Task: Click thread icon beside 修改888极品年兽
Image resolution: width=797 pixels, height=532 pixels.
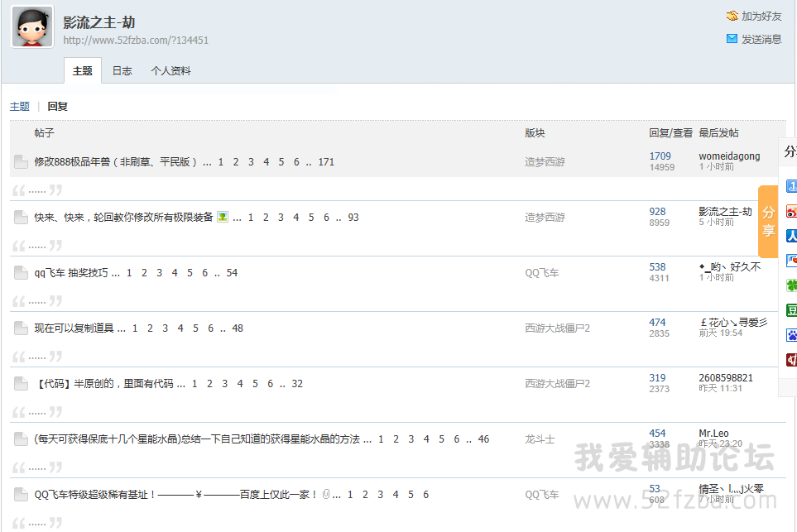Action: point(21,162)
